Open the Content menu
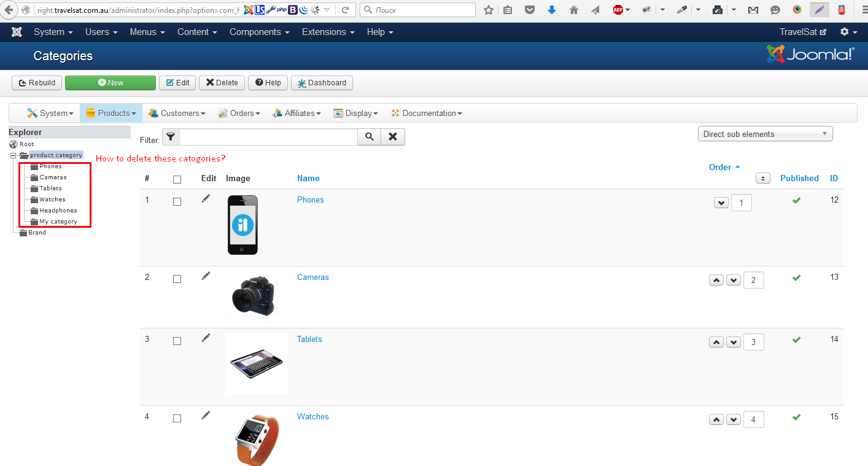This screenshot has height=466, width=868. [x=198, y=32]
